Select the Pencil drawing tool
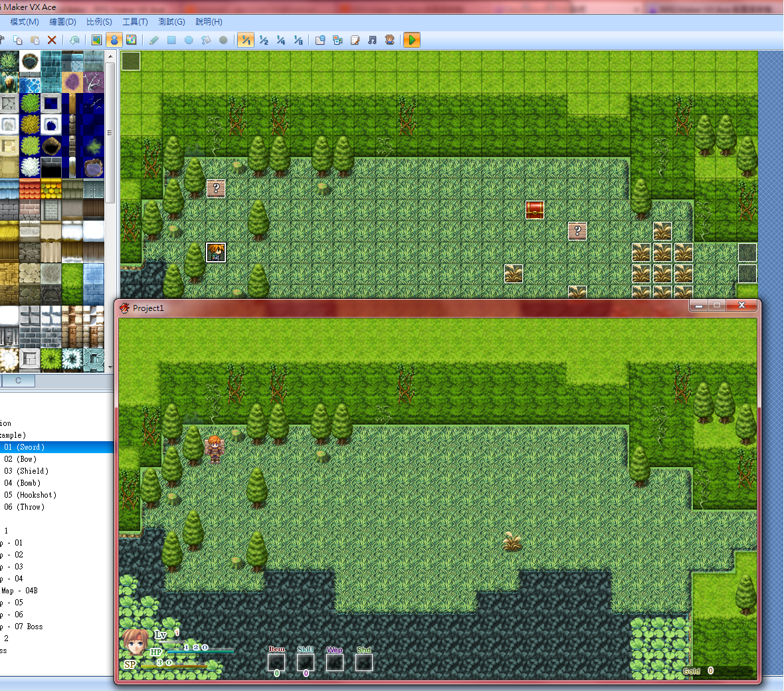Viewport: 784px width, 691px height. tap(154, 40)
